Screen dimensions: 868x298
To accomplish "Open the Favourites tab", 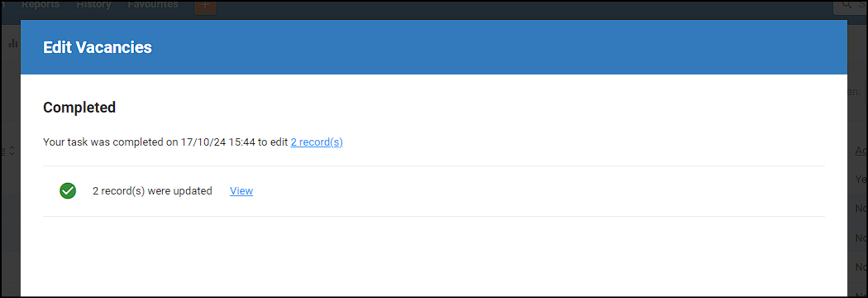I will click(153, 5).
